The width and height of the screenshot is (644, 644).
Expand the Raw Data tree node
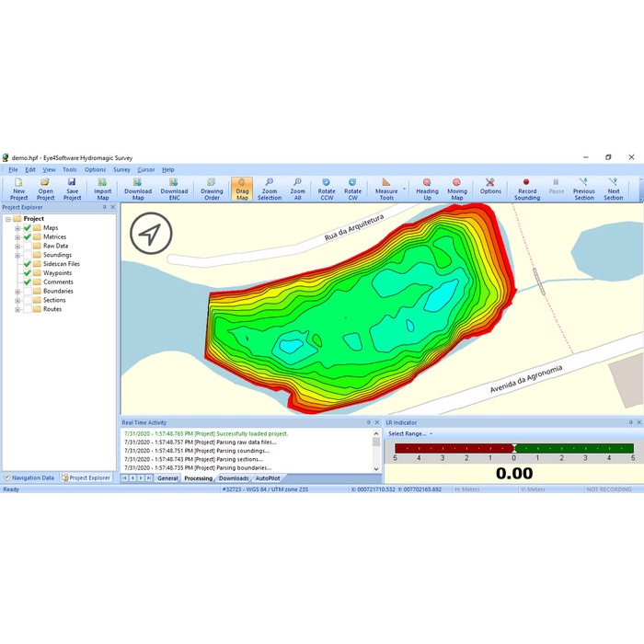(17, 246)
